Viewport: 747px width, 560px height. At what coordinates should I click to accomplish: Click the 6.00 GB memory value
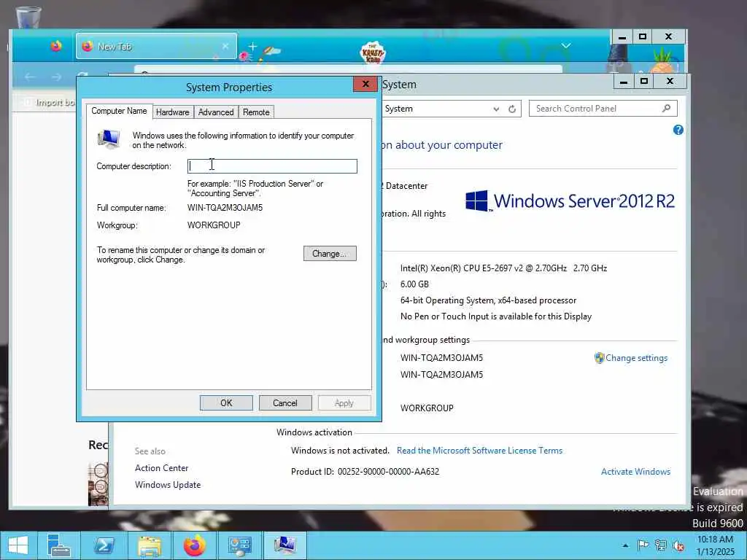coord(414,284)
